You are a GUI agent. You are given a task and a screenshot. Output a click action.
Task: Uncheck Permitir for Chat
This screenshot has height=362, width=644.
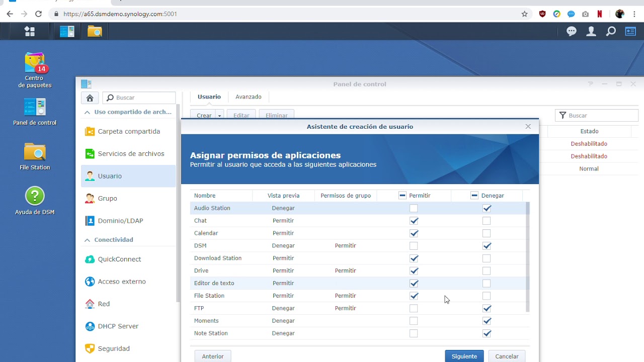point(414,221)
